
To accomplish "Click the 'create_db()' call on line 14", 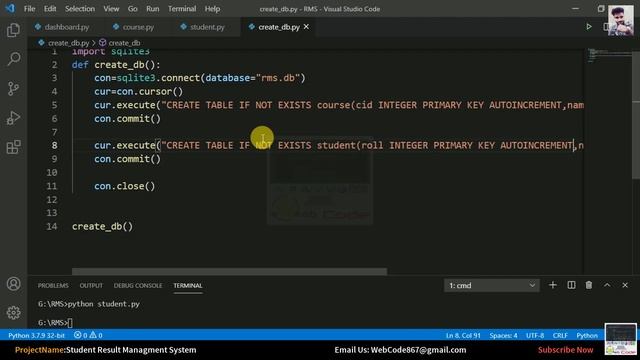I will pyautogui.click(x=102, y=227).
